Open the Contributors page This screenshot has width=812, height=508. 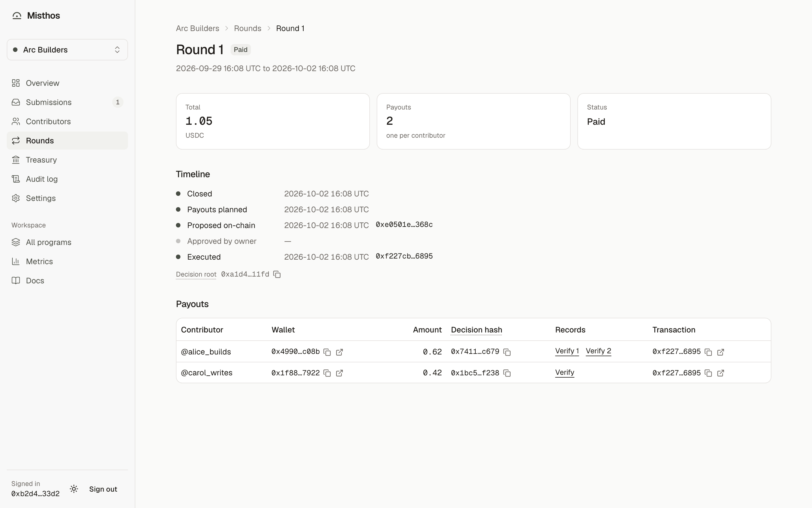coord(67,121)
